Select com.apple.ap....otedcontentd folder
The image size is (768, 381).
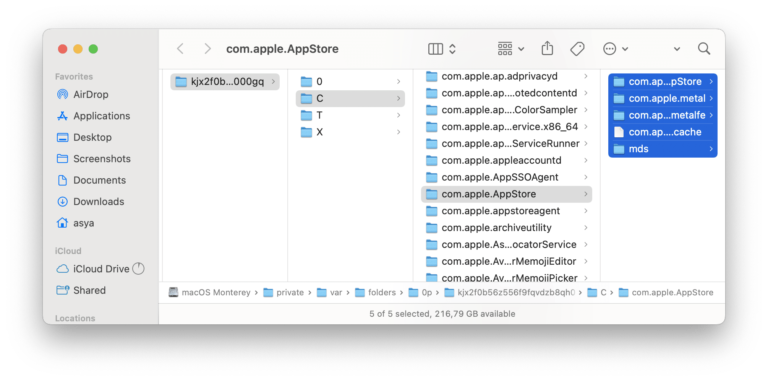point(506,93)
